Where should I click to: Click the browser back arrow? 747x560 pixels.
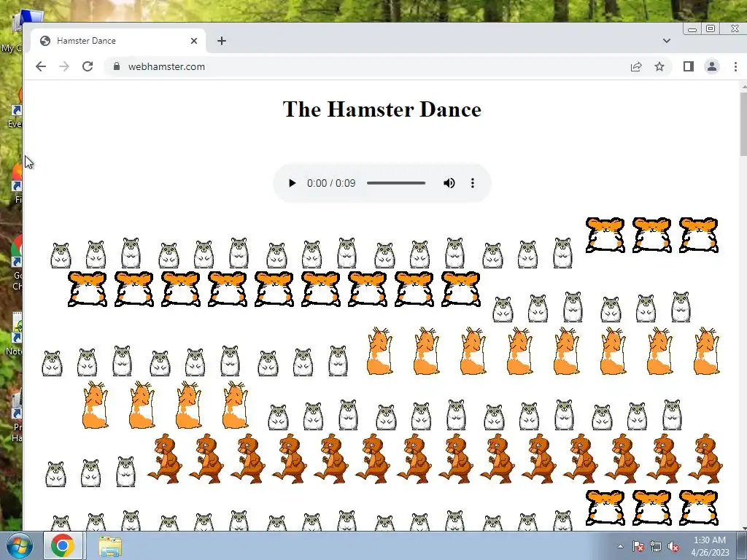(41, 66)
